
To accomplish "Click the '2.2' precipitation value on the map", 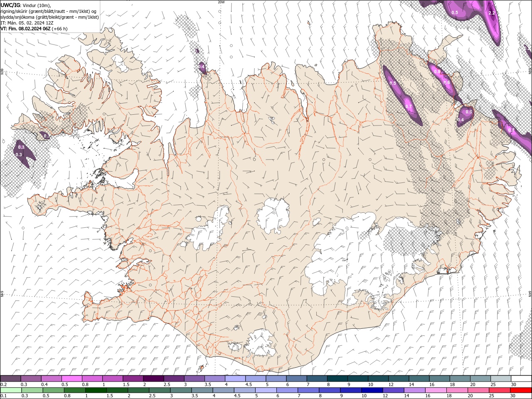I will click(492, 13).
